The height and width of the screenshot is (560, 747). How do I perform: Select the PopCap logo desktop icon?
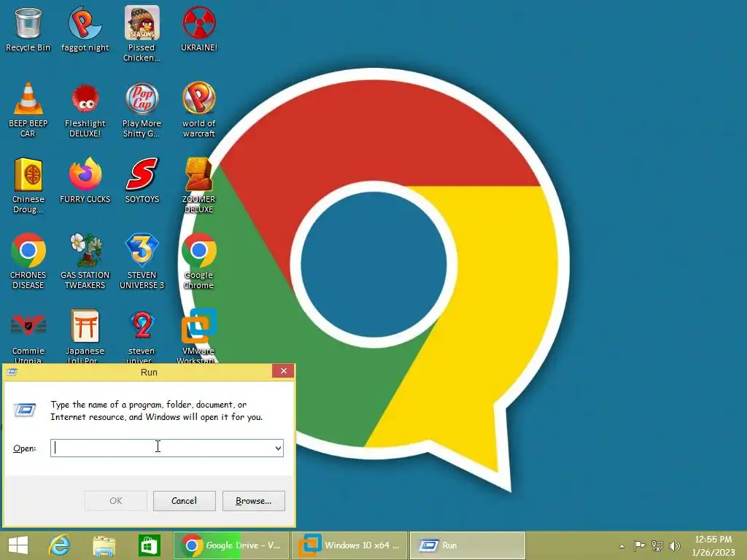(142, 109)
